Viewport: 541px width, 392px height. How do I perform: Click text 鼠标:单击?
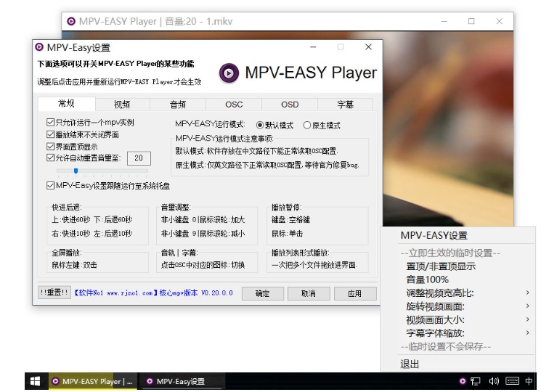click(x=287, y=234)
